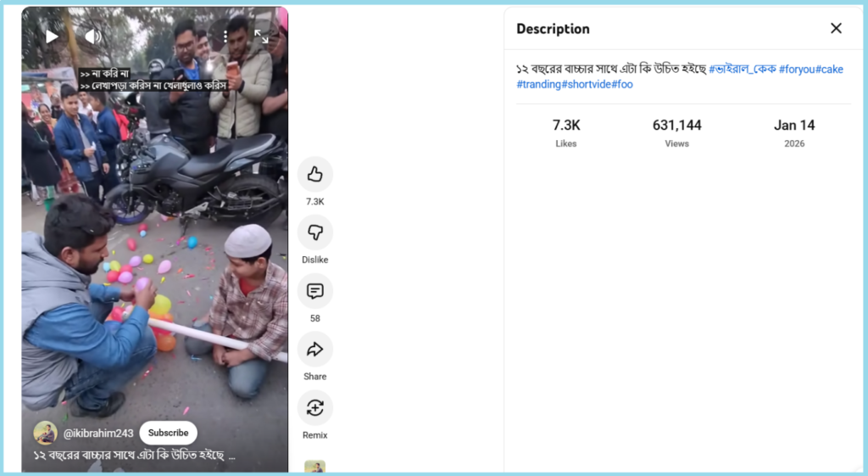Click the #tranding hashtag
The height and width of the screenshot is (476, 868).
(x=538, y=84)
